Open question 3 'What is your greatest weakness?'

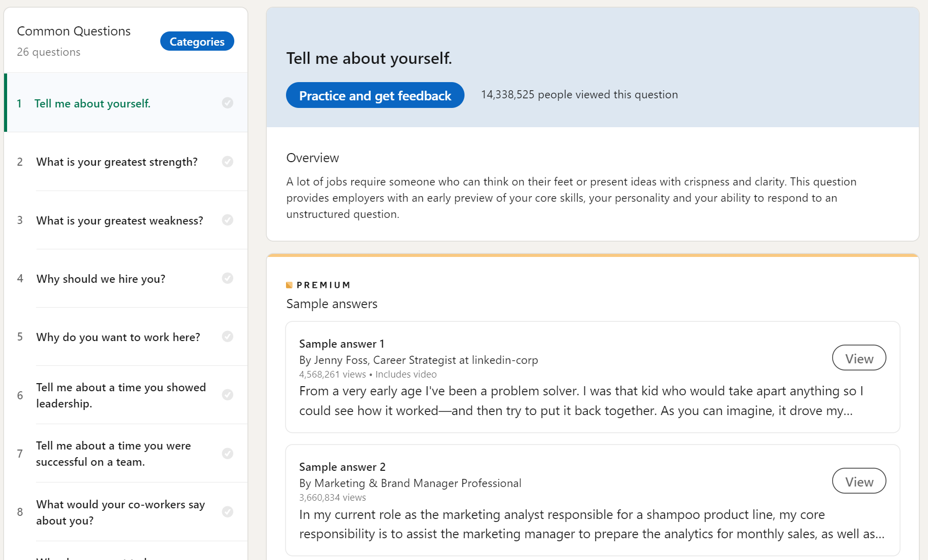click(x=120, y=220)
